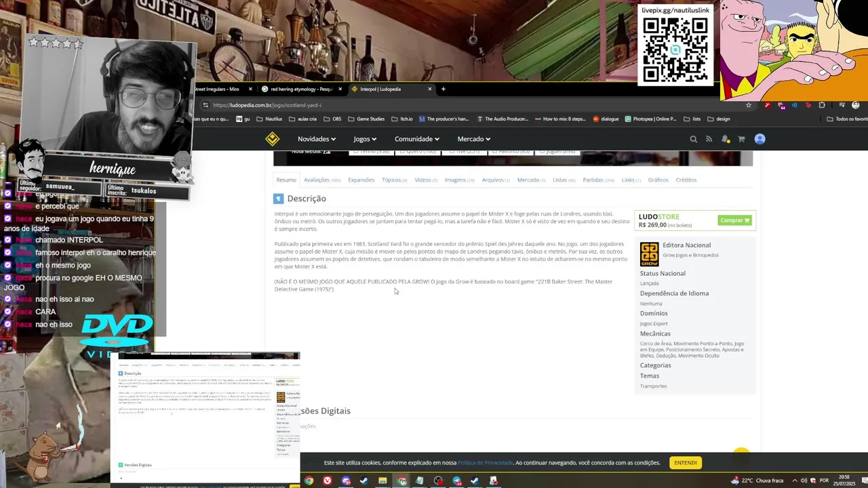Click the Transportes theme link
Viewport: 868px width, 488px height.
point(653,386)
